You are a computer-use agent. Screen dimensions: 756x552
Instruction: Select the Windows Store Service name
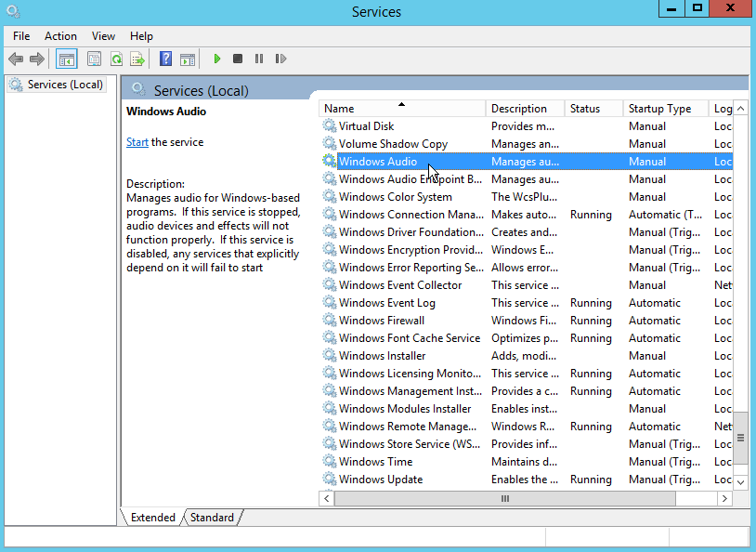tap(410, 444)
